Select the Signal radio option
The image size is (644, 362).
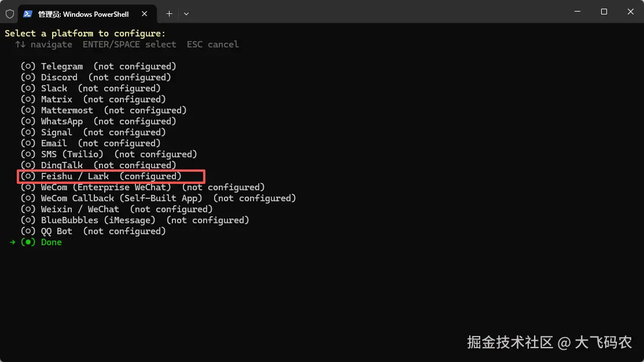(x=28, y=132)
